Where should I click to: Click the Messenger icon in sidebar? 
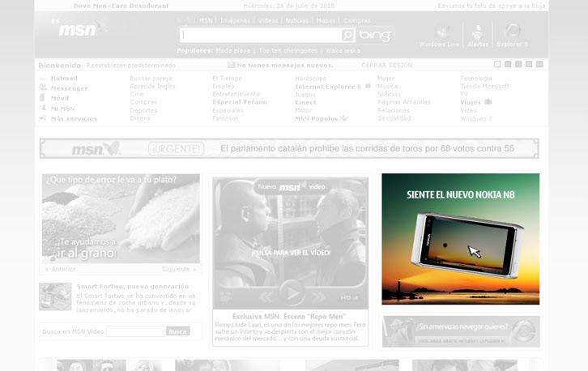coord(43,88)
